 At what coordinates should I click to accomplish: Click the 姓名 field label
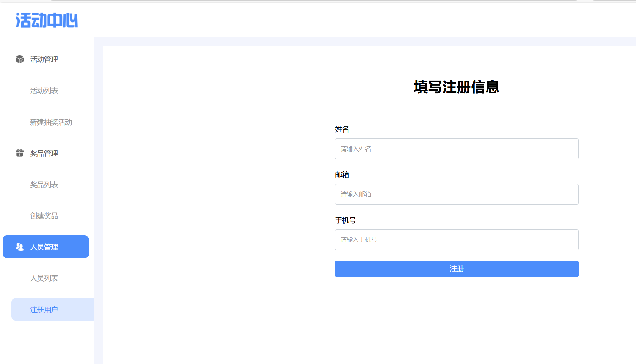pyautogui.click(x=342, y=129)
